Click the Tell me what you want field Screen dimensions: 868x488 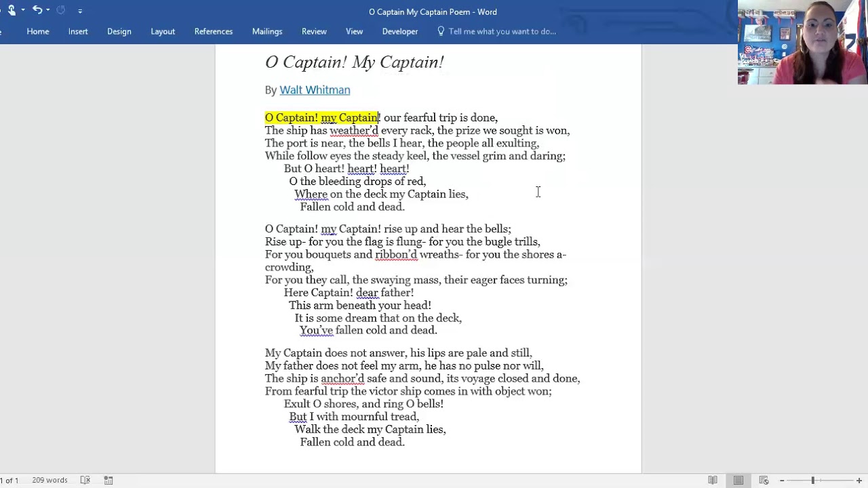502,31
